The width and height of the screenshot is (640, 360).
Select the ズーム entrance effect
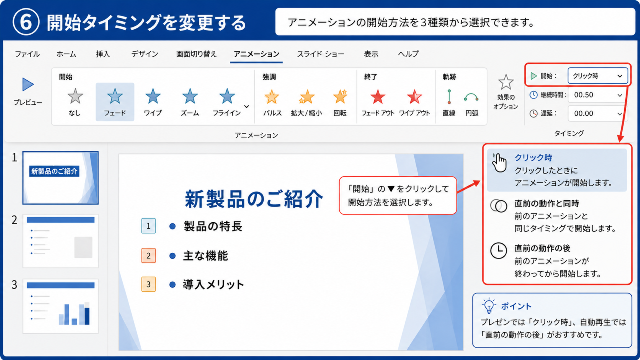[x=190, y=97]
